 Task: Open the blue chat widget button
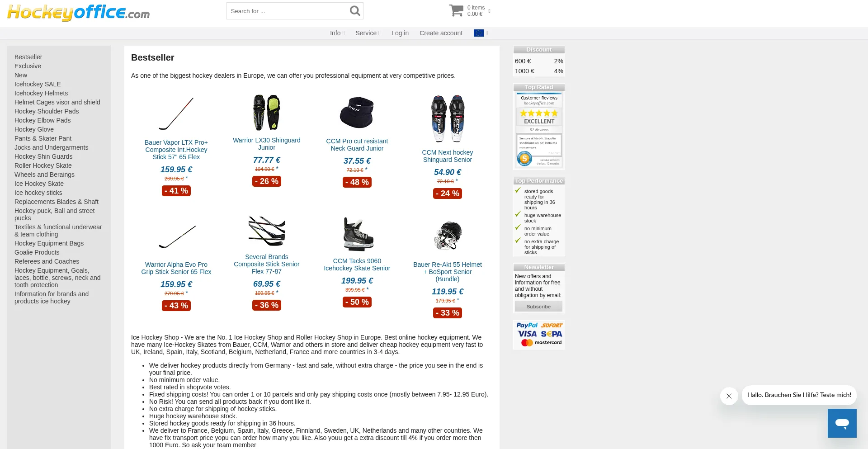click(x=842, y=423)
